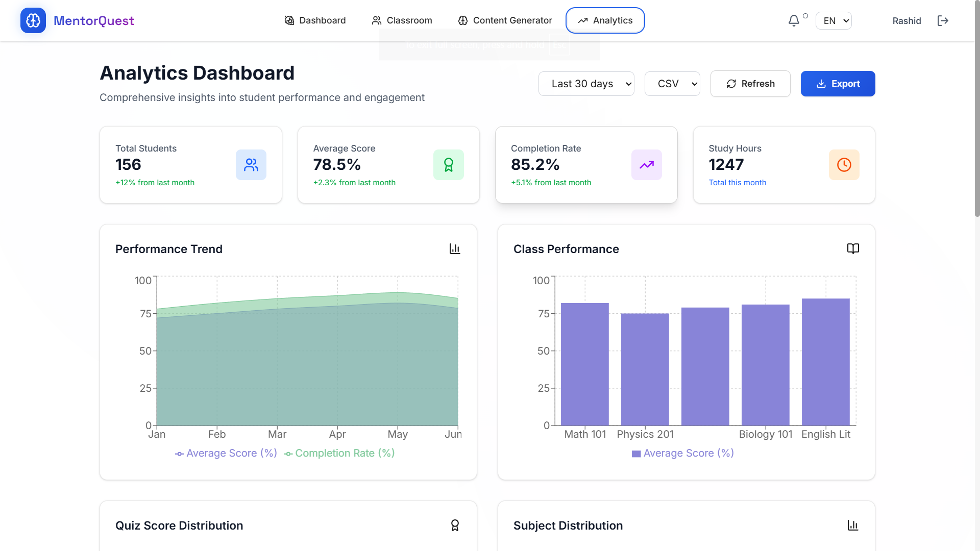Click the Total Students people icon
This screenshot has width=980, height=551.
coord(251,165)
